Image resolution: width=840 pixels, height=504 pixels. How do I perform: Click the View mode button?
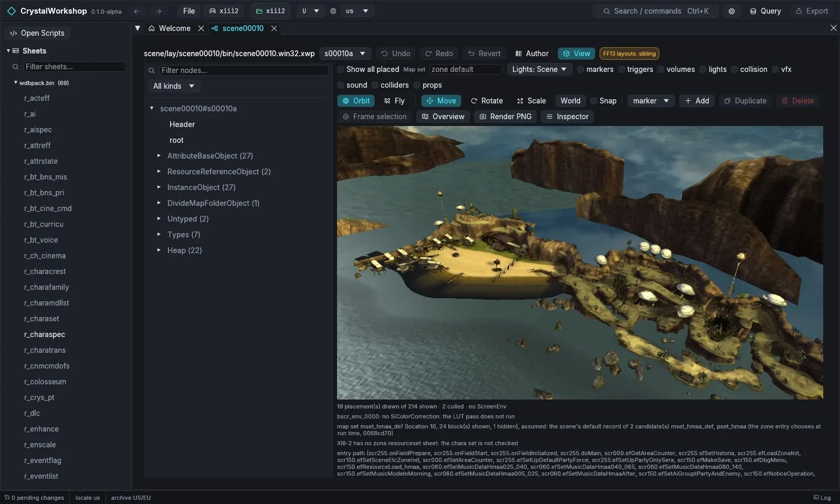pyautogui.click(x=576, y=54)
